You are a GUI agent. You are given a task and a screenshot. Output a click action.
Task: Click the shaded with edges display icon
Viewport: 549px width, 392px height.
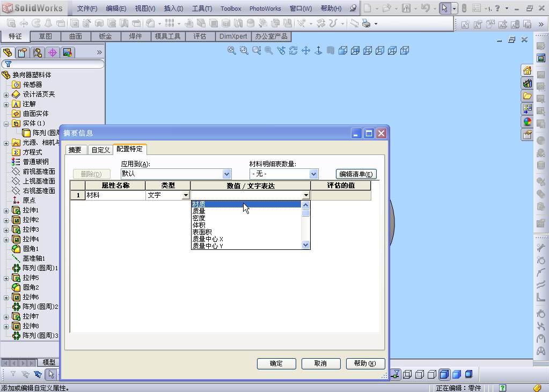[x=444, y=374]
